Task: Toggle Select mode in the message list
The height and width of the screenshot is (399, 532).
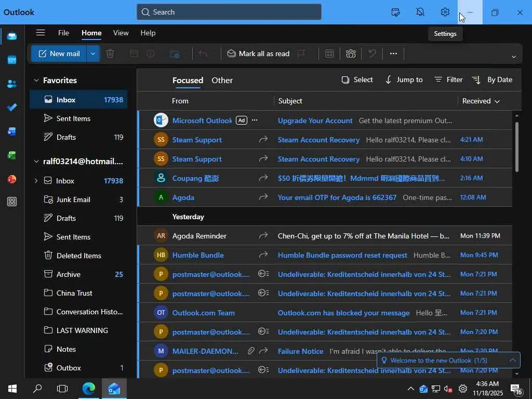Action: tap(357, 79)
